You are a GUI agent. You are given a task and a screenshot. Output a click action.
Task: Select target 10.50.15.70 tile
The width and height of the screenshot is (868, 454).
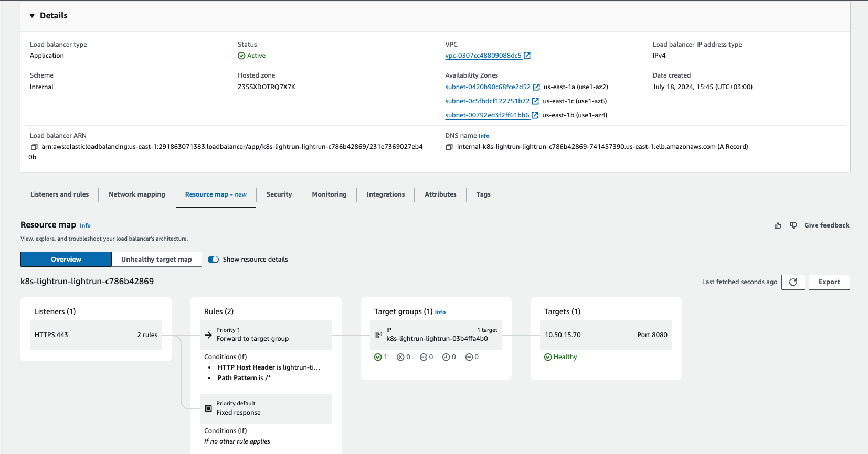606,335
